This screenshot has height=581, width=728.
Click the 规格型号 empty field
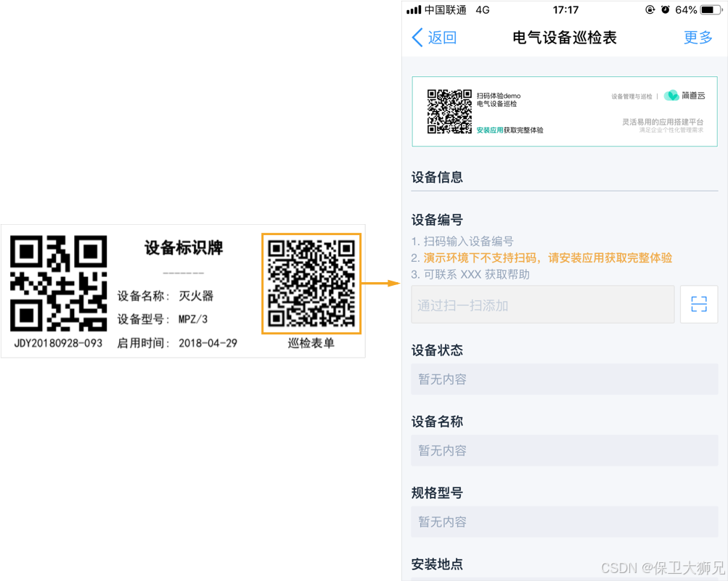click(564, 522)
